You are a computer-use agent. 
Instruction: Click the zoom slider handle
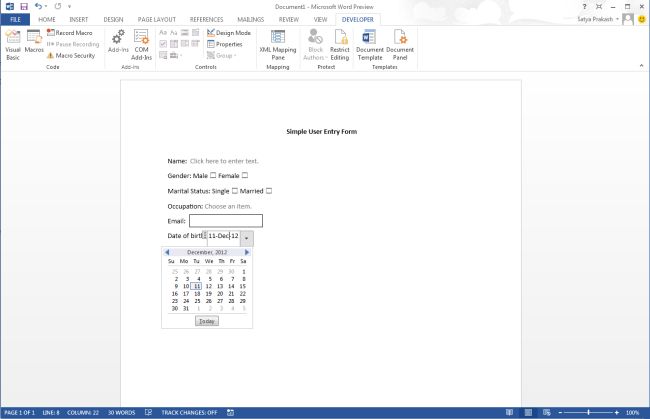589,412
